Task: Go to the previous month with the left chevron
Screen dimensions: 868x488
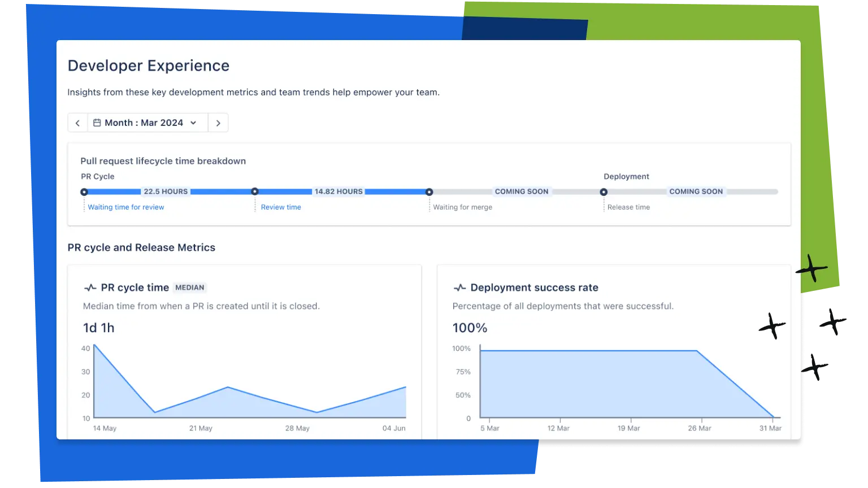Action: 77,123
